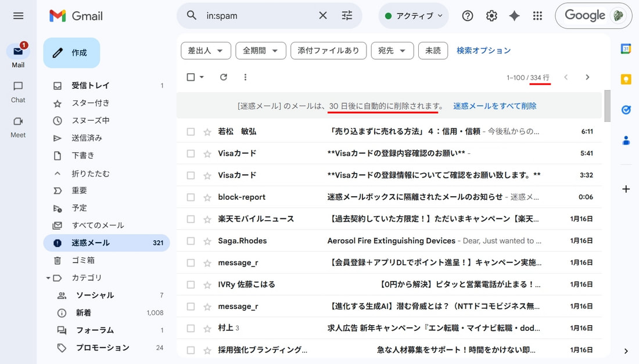639x364 pixels.
Task: Star the email from 若松 敏弘
Action: pos(207,132)
